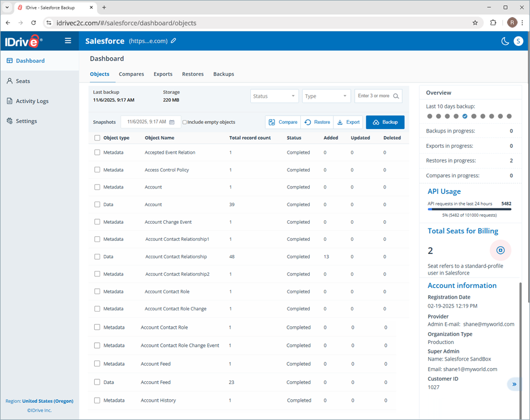
Task: Click the object search input field
Action: 378,96
